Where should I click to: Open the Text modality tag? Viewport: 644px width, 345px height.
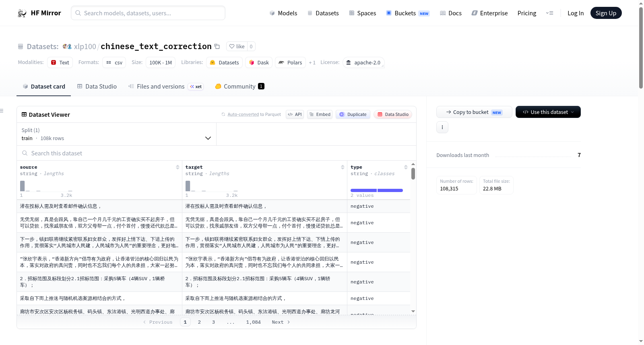coord(60,62)
